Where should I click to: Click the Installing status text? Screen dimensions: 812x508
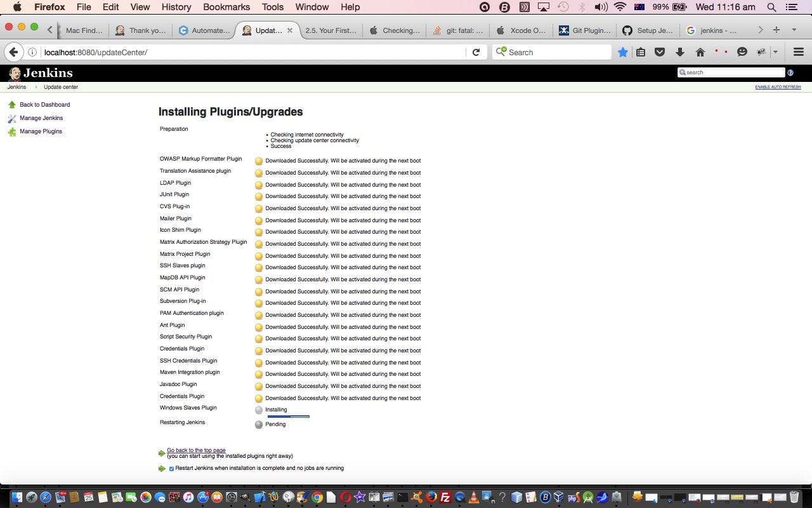(x=276, y=410)
